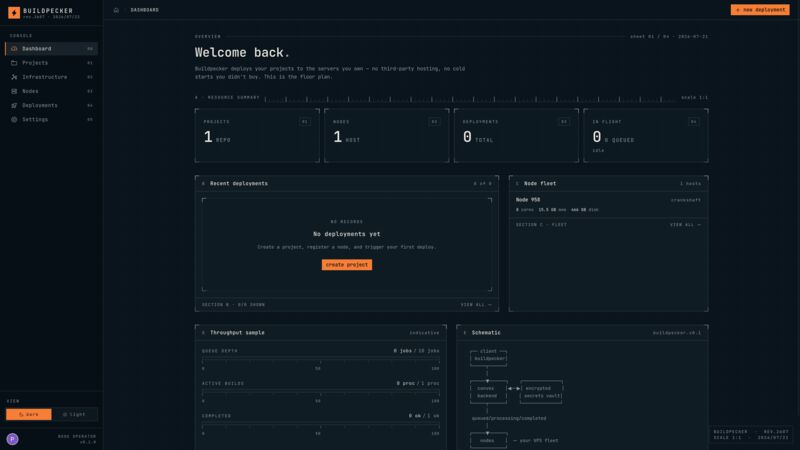This screenshot has width=800, height=450.
Task: Click the encrypted secrets vault schematic box
Action: (542, 392)
